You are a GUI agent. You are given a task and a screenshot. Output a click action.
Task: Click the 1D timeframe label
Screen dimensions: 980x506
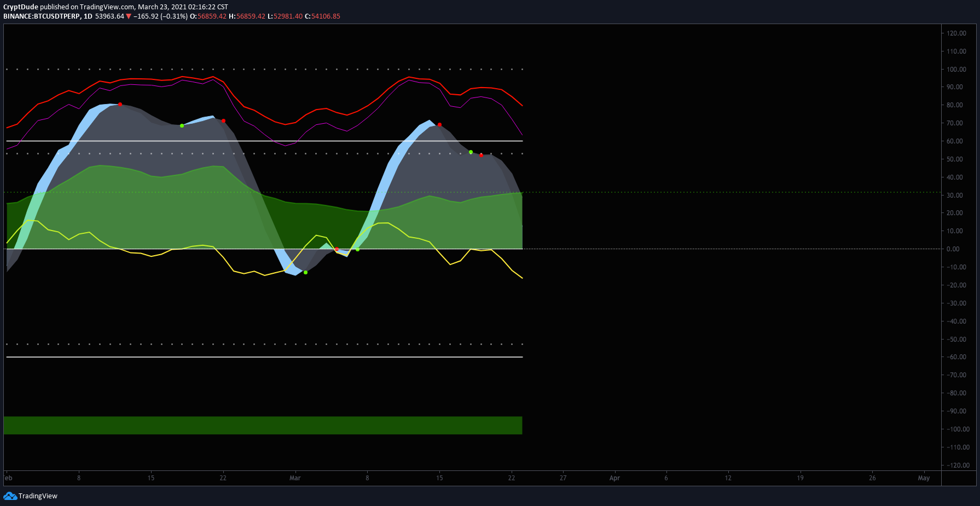88,16
